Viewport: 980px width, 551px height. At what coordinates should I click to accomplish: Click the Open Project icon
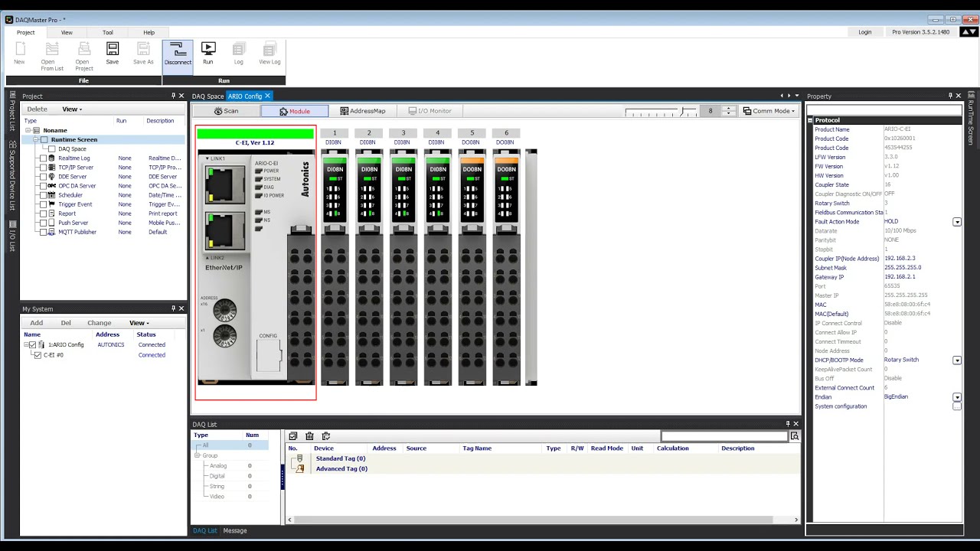click(x=83, y=49)
